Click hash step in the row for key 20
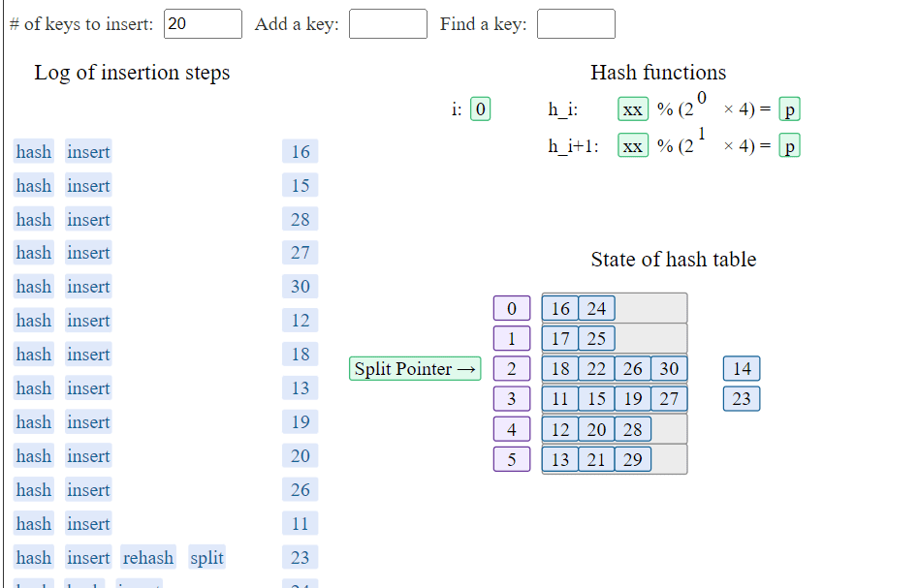Image resolution: width=919 pixels, height=588 pixels. (x=34, y=456)
